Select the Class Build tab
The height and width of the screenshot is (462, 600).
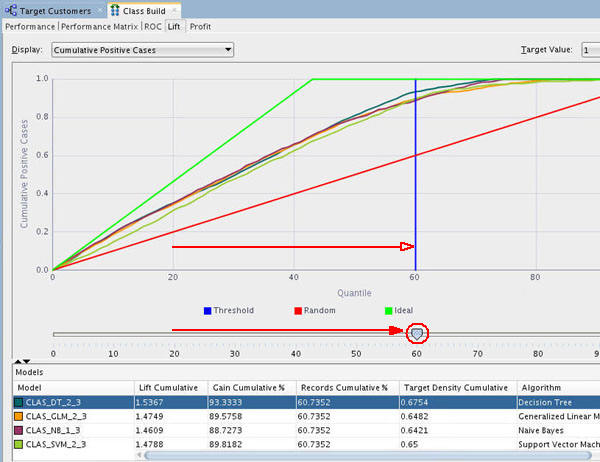coord(144,11)
